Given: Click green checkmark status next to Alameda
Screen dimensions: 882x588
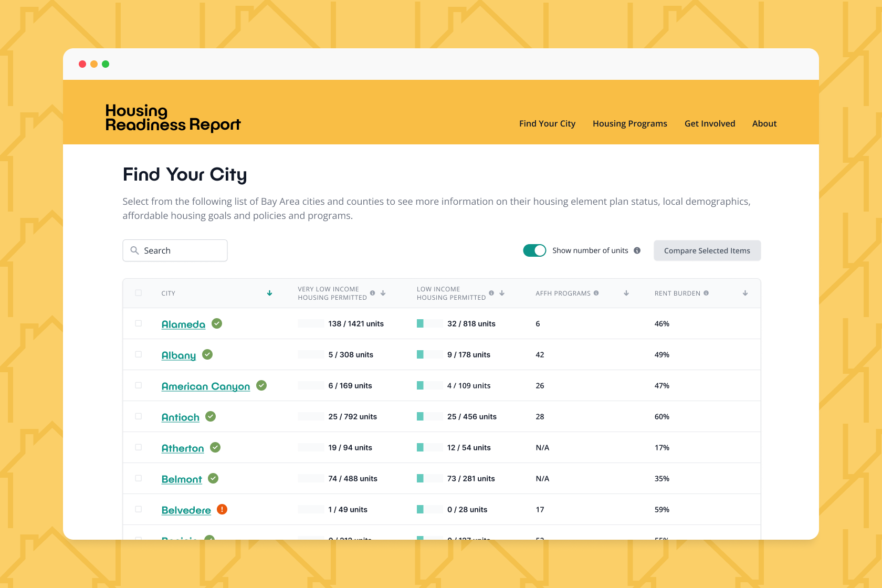Looking at the screenshot, I should coord(217,323).
